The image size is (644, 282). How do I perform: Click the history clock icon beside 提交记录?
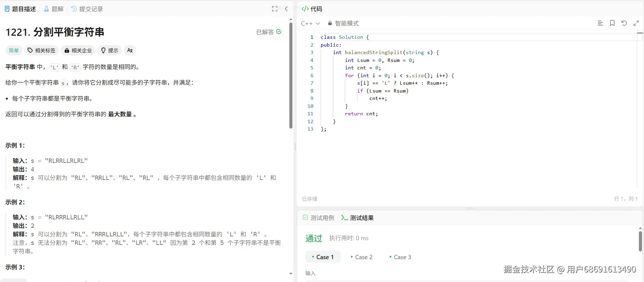pyautogui.click(x=74, y=9)
